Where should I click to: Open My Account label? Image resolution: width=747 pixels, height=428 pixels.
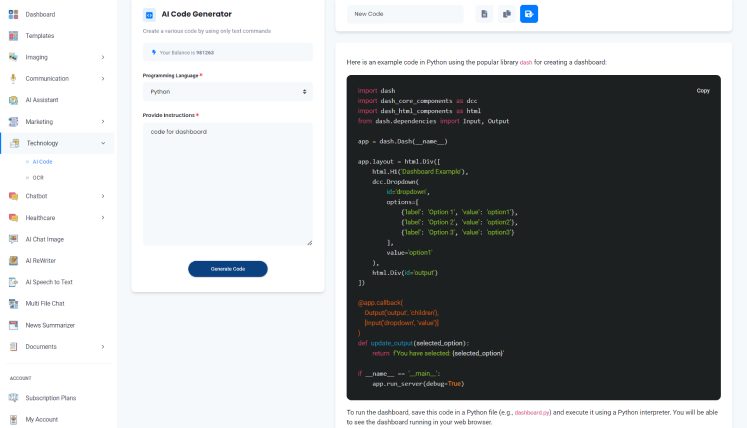(x=41, y=419)
